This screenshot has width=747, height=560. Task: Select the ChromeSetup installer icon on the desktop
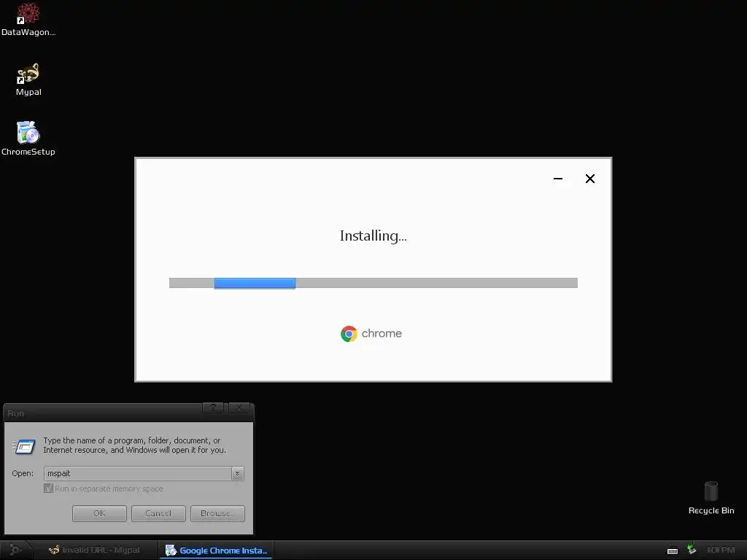(28, 139)
